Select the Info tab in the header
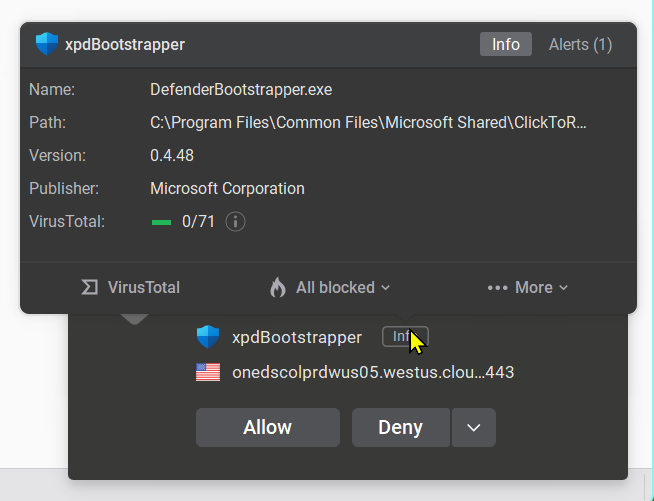The image size is (654, 501). coord(506,44)
